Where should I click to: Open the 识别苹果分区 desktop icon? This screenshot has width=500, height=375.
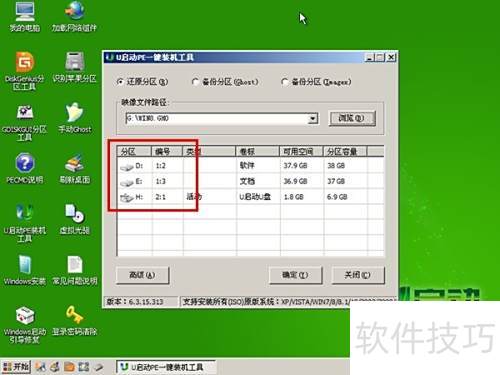pyautogui.click(x=74, y=67)
